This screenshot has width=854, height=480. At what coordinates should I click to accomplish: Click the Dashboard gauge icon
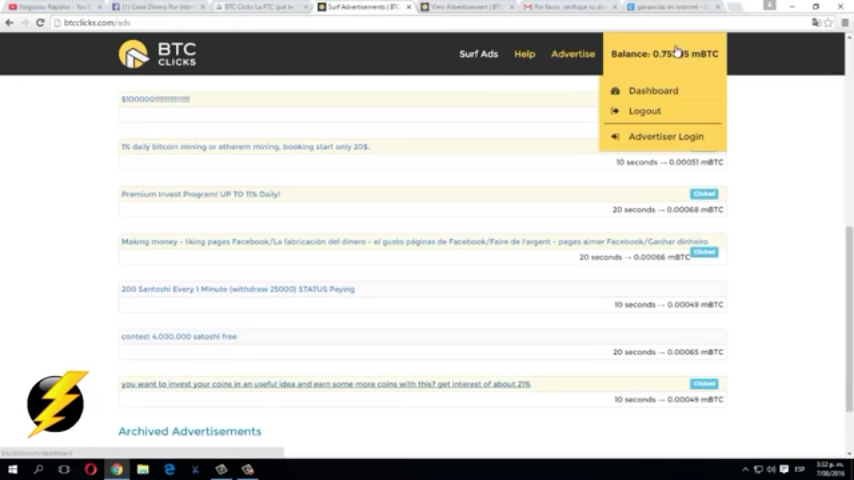tap(615, 91)
